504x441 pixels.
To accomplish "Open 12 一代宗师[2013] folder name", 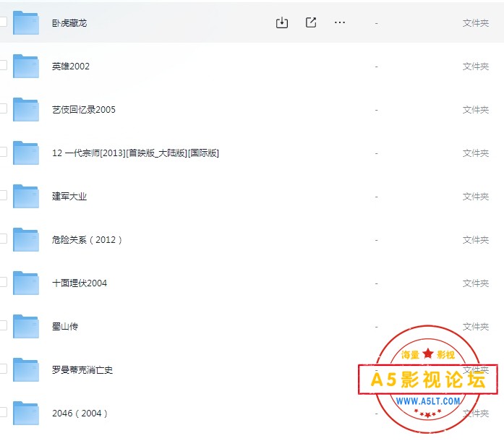I will [x=135, y=153].
